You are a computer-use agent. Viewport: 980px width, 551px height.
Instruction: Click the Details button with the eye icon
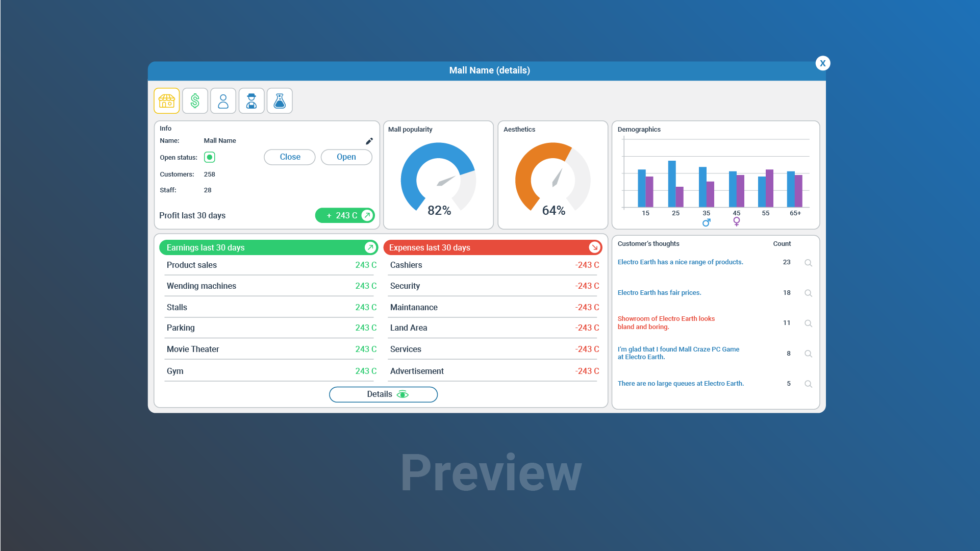[383, 394]
